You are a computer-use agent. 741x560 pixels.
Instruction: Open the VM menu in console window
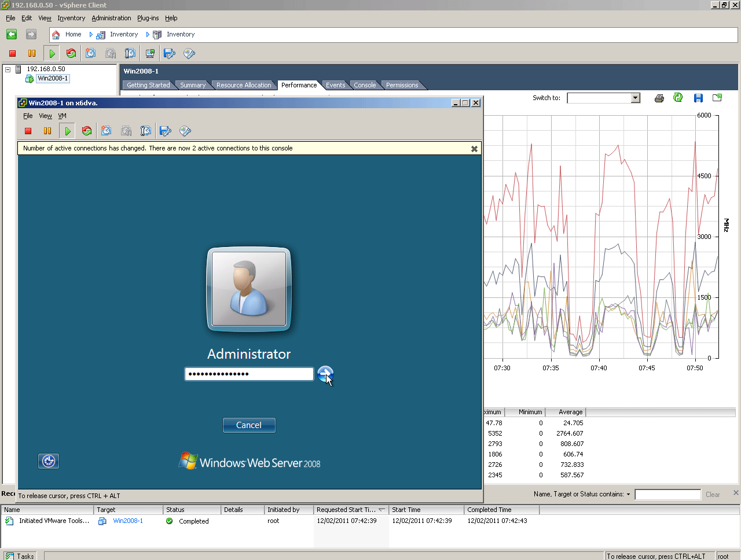point(62,116)
